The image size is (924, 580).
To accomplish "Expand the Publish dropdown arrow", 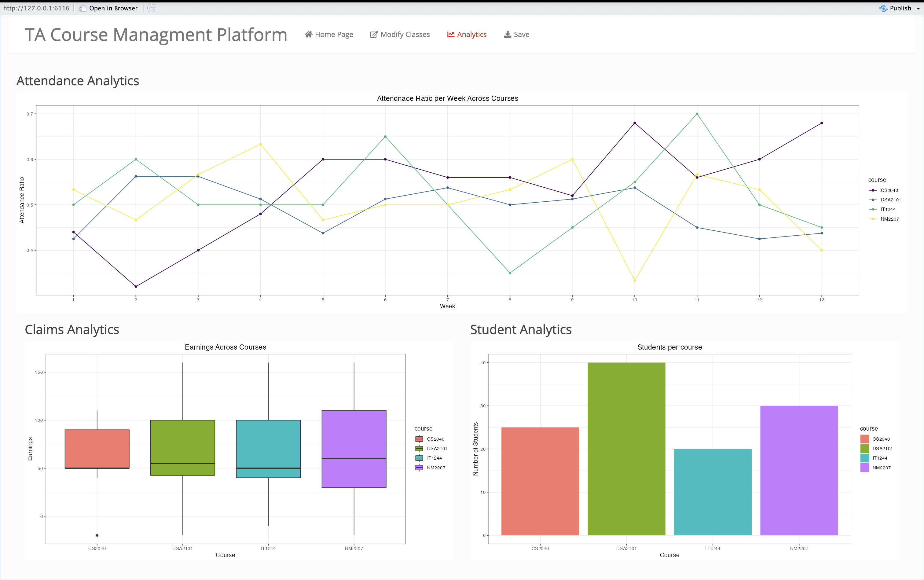I will coord(918,9).
